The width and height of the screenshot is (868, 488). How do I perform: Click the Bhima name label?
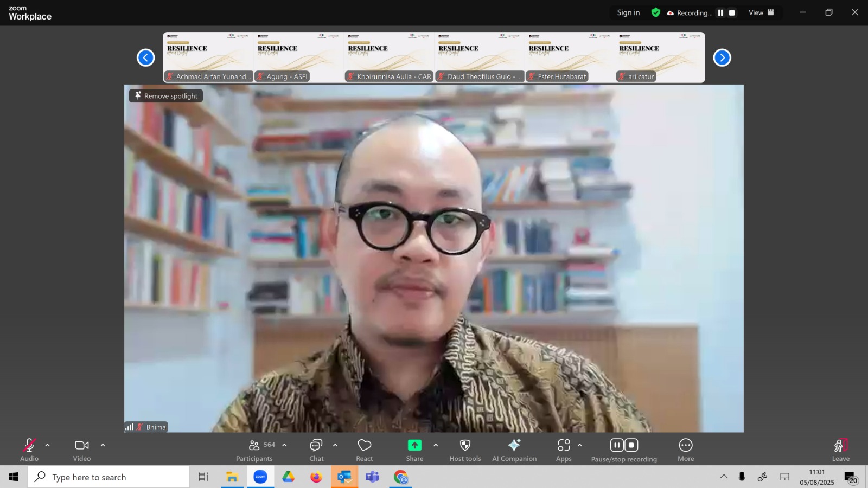tap(156, 427)
